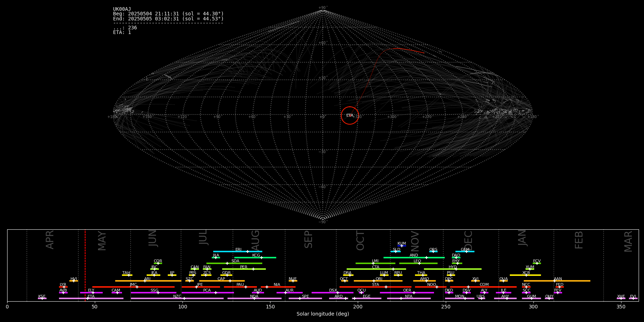Click the 350 tick on the solar longitude axis
Screen dimensions: 644x322
click(x=621, y=307)
